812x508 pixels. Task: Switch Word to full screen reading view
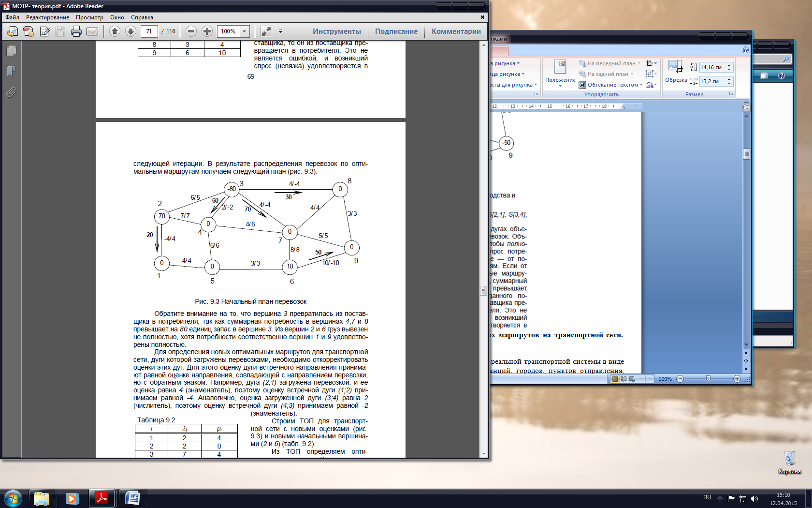[x=623, y=379]
